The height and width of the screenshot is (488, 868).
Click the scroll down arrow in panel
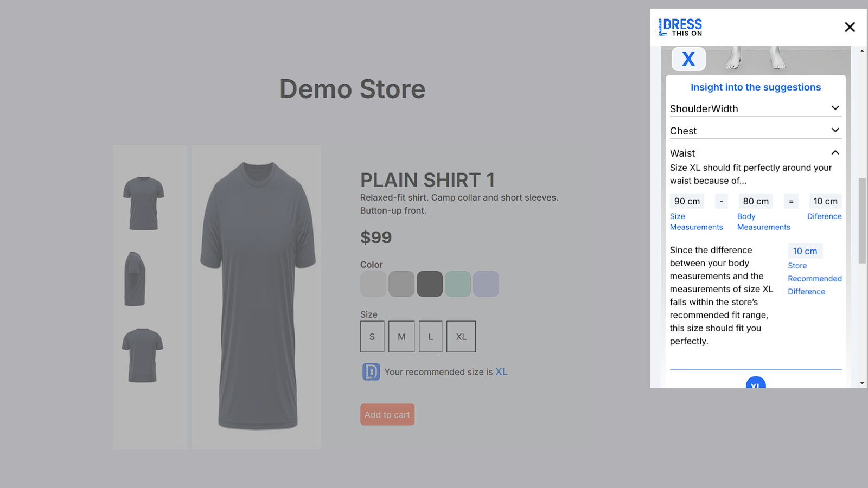pyautogui.click(x=862, y=383)
